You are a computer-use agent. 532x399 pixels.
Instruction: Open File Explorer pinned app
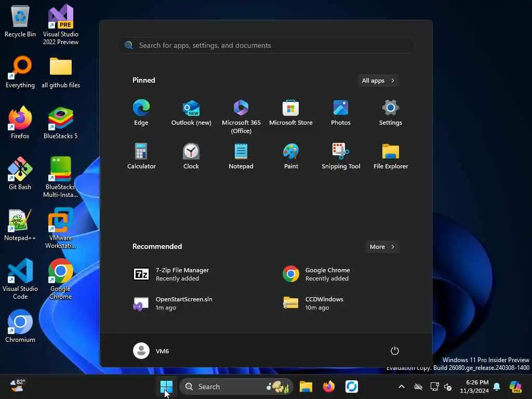(391, 156)
